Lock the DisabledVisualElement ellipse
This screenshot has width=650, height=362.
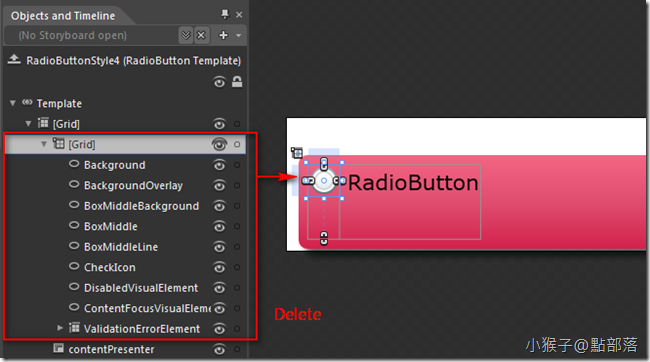click(x=237, y=288)
